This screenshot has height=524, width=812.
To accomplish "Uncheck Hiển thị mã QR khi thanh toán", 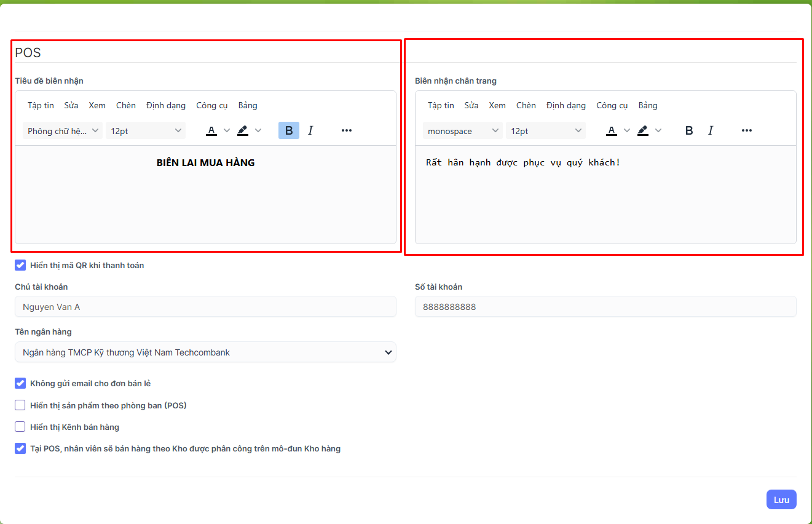I will (20, 265).
